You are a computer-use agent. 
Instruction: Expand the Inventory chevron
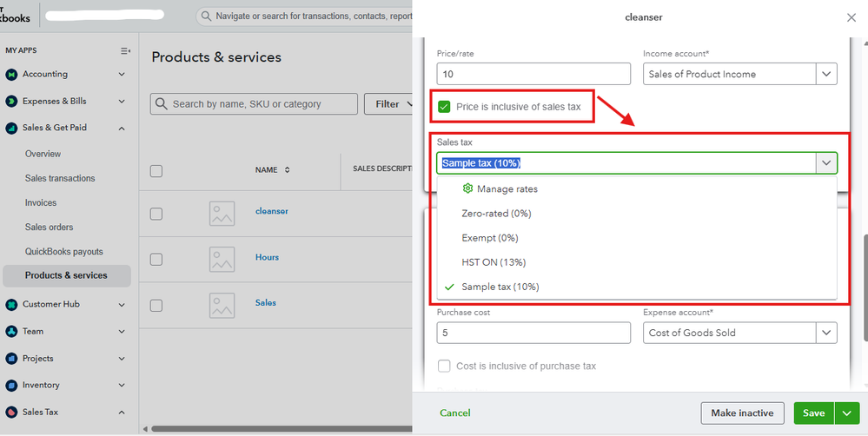click(122, 385)
